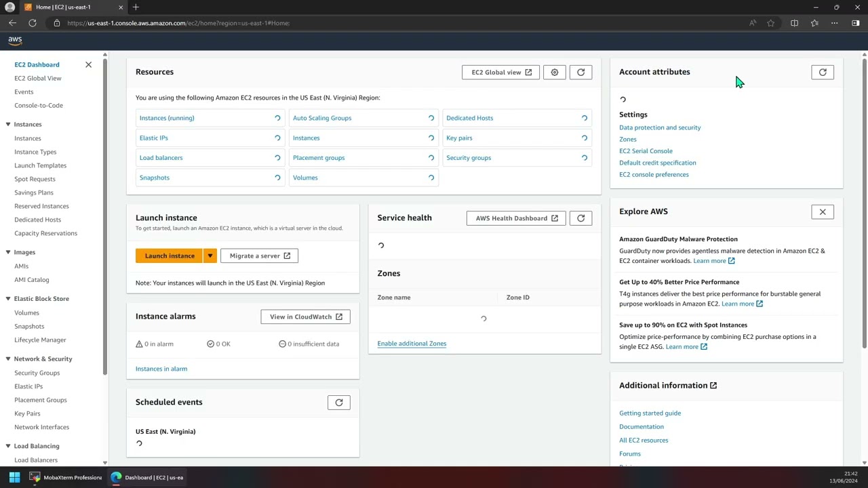Viewport: 868px width, 488px height.
Task: Collapse the Images sidebar section
Action: pos(8,252)
